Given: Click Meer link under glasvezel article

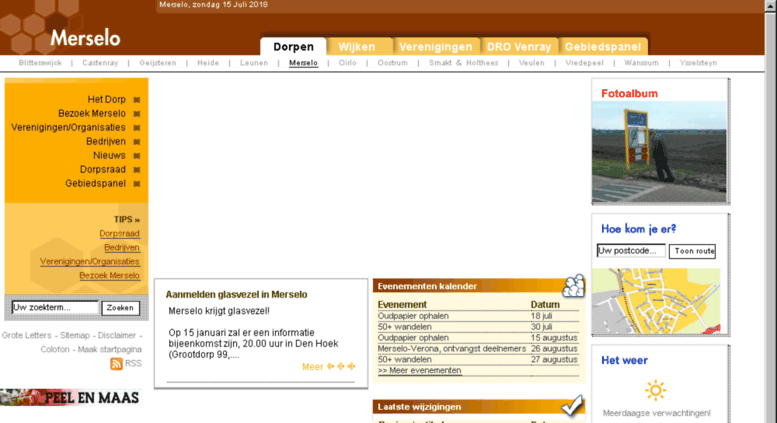Looking at the screenshot, I should (x=312, y=367).
